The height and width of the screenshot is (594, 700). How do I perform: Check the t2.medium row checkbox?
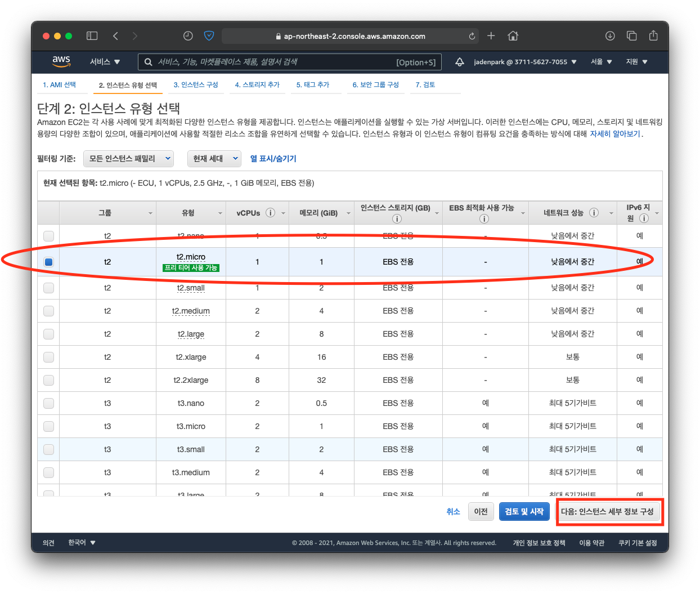[49, 311]
